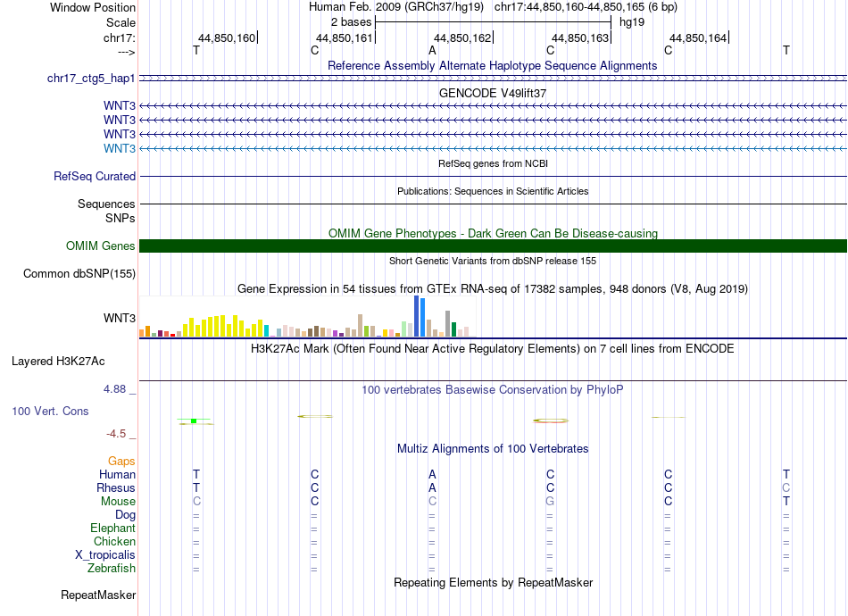
Task: Click the Zebrafish species label
Action: [112, 569]
